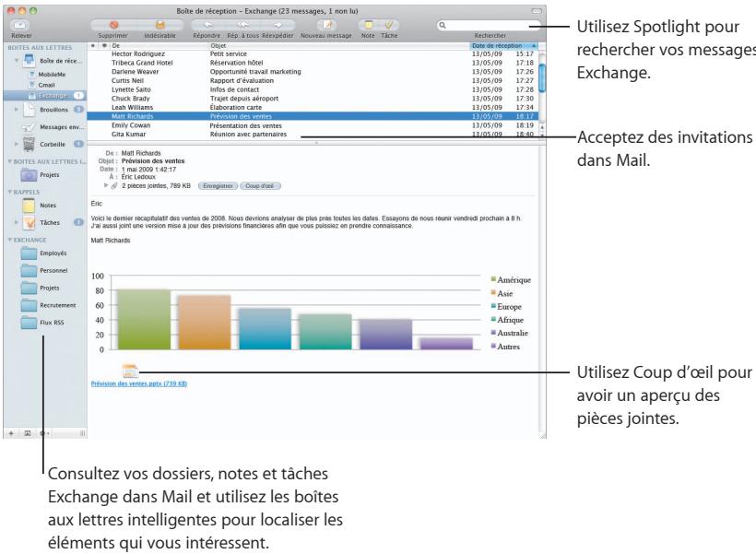Click the Prévision des ventes attachment icon
The image size is (756, 554).
point(130,371)
